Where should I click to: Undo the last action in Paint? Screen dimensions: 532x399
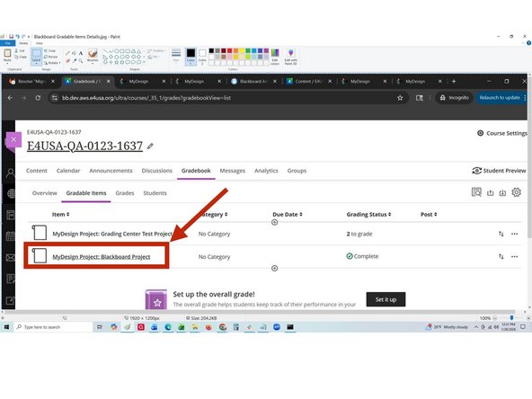(17, 36)
